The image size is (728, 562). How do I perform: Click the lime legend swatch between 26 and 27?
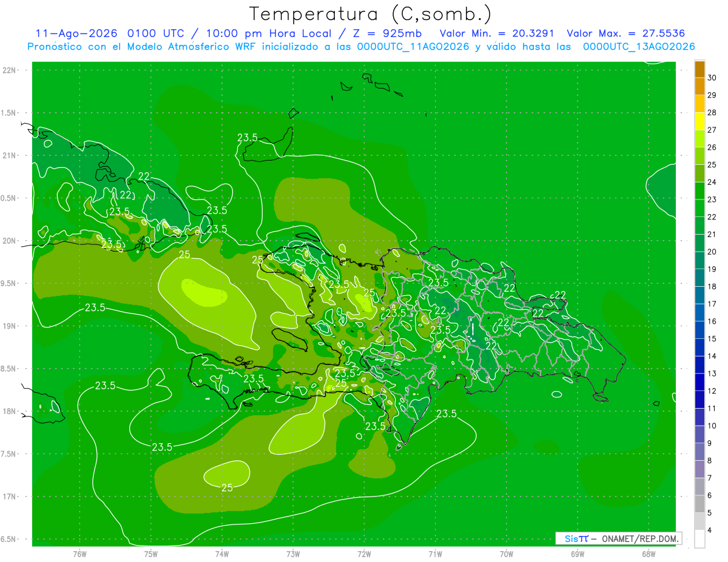[699, 139]
